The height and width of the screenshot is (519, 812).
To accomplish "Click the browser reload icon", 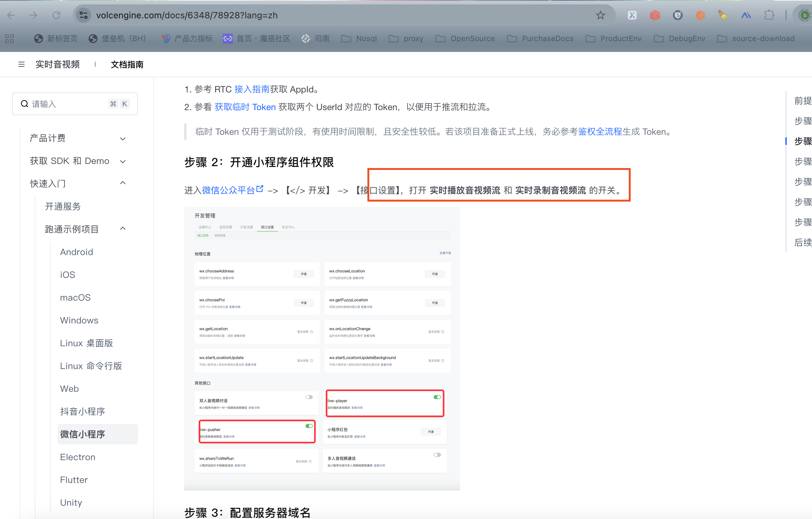I will tap(56, 15).
